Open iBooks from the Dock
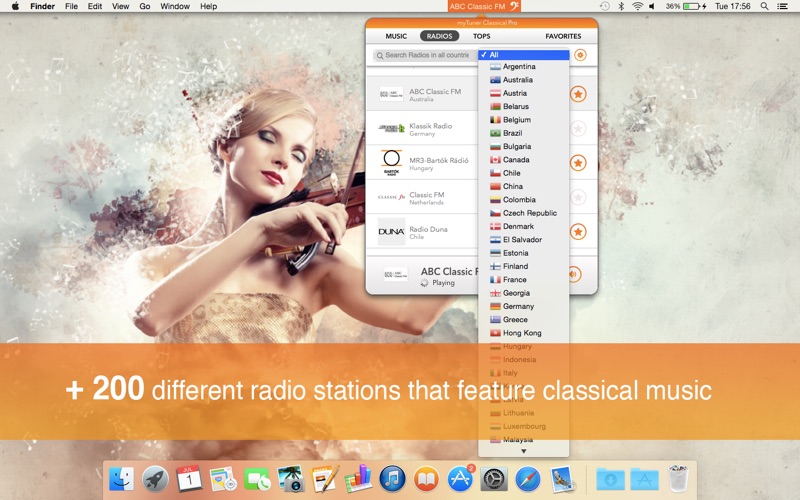The height and width of the screenshot is (500, 800). point(426,479)
